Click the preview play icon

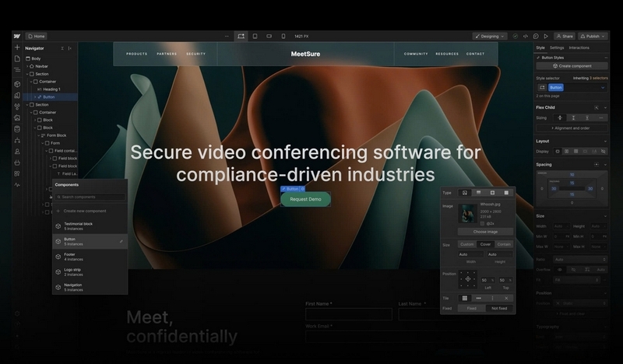[x=546, y=36]
